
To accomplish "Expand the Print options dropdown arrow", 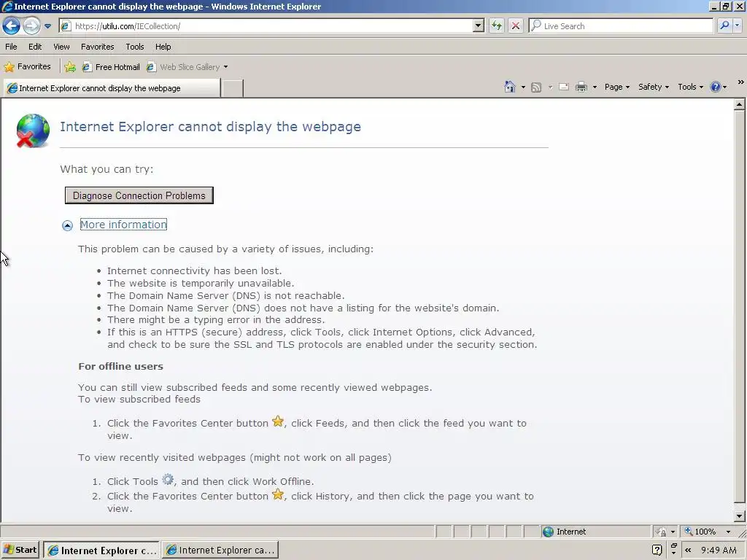I will pos(595,87).
